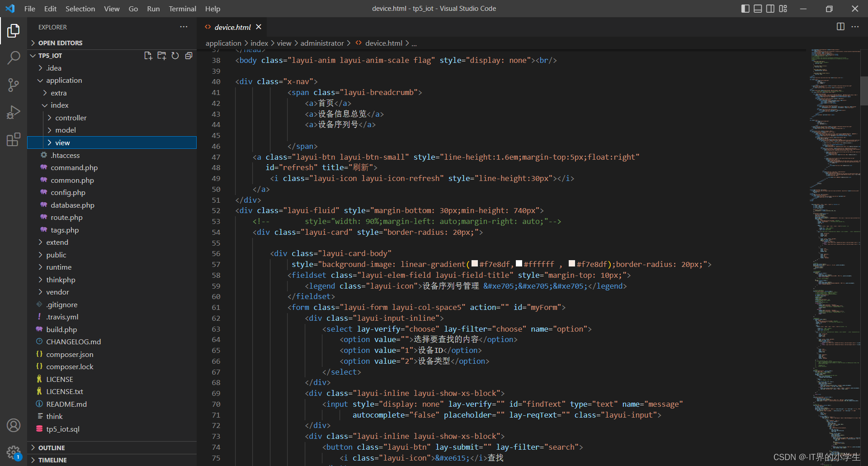Close the device.html tab

(x=259, y=27)
